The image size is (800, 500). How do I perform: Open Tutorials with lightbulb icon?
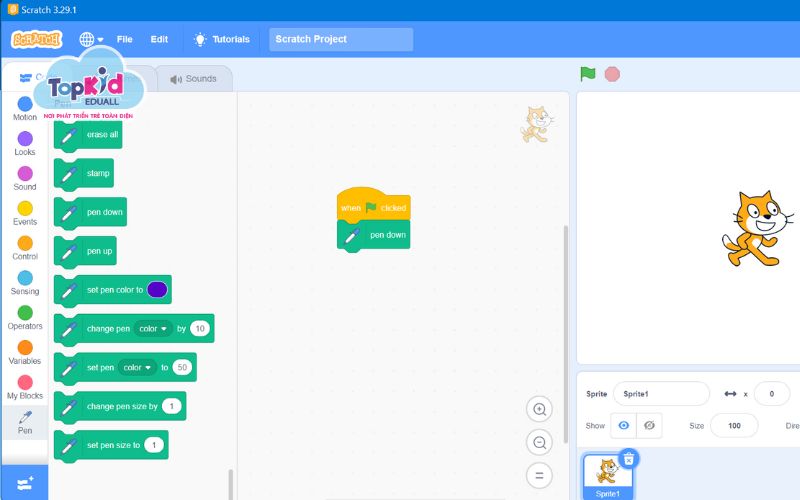pyautogui.click(x=221, y=39)
